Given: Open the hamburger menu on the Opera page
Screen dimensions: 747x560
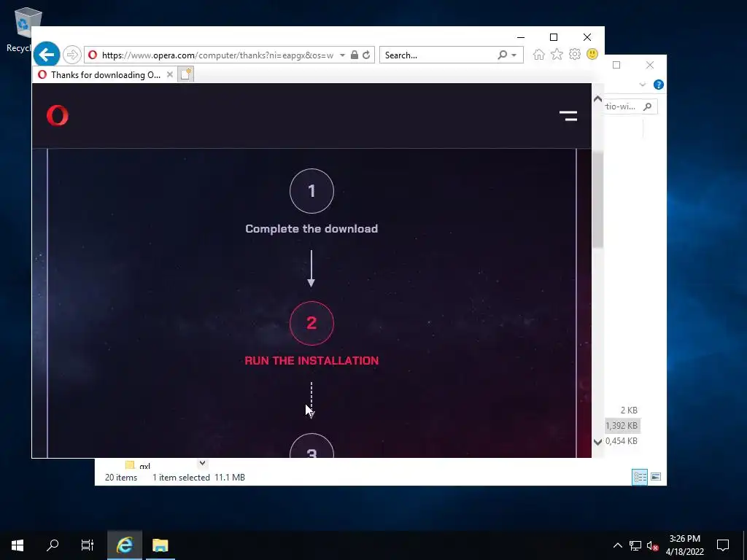Looking at the screenshot, I should 568,116.
